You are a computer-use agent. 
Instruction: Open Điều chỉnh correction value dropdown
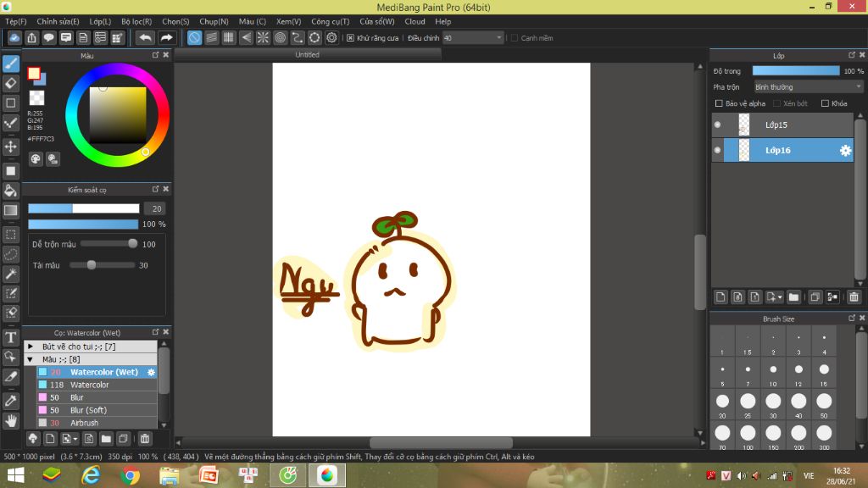(x=473, y=38)
